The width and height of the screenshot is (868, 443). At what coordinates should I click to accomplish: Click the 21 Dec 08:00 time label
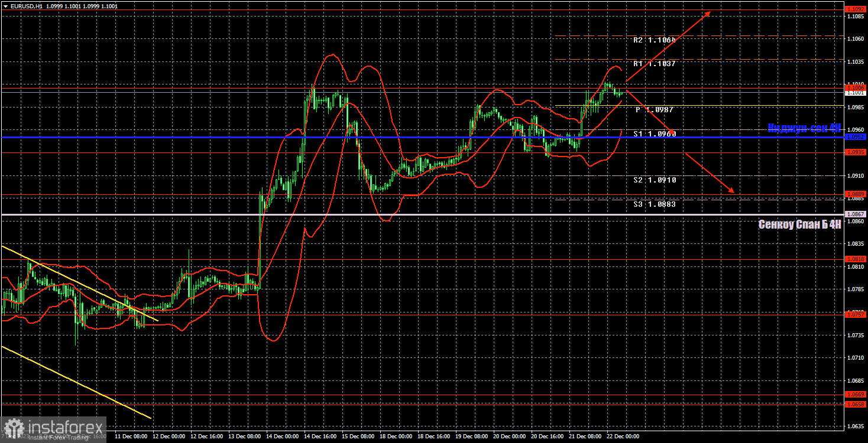(x=585, y=437)
